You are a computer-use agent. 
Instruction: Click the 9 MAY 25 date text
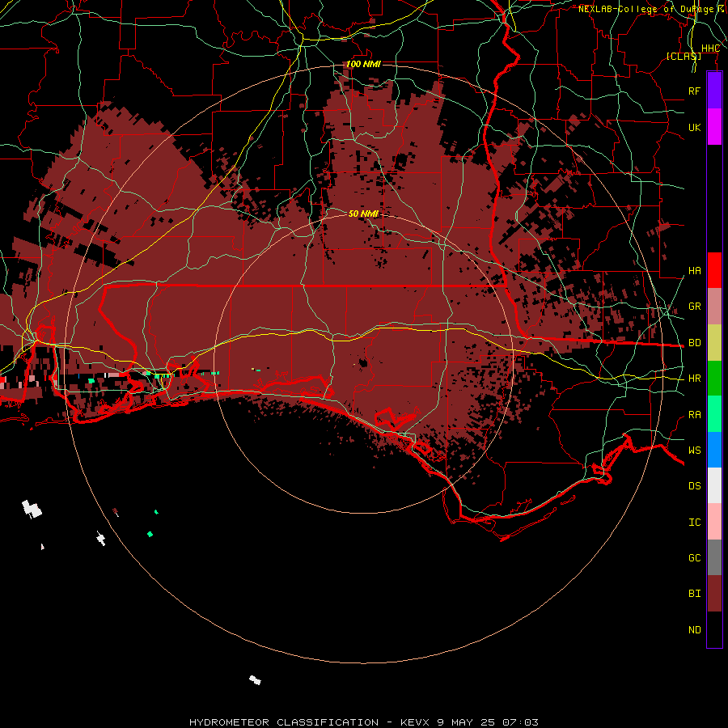(x=466, y=722)
